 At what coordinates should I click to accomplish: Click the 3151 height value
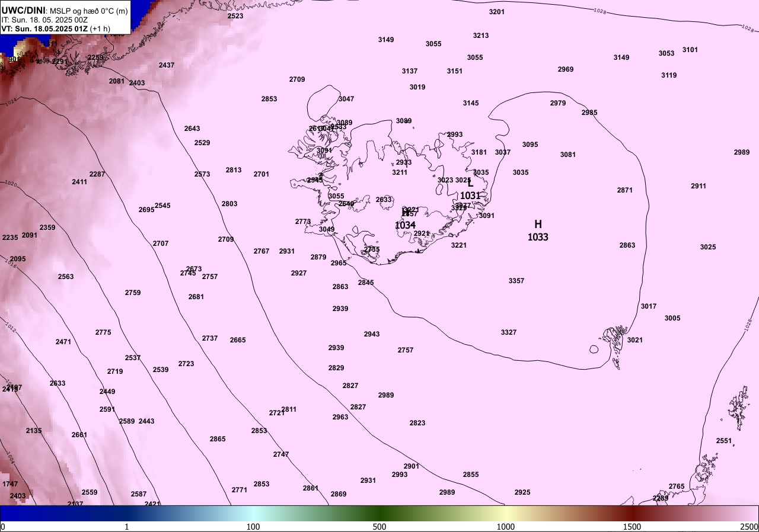(455, 71)
